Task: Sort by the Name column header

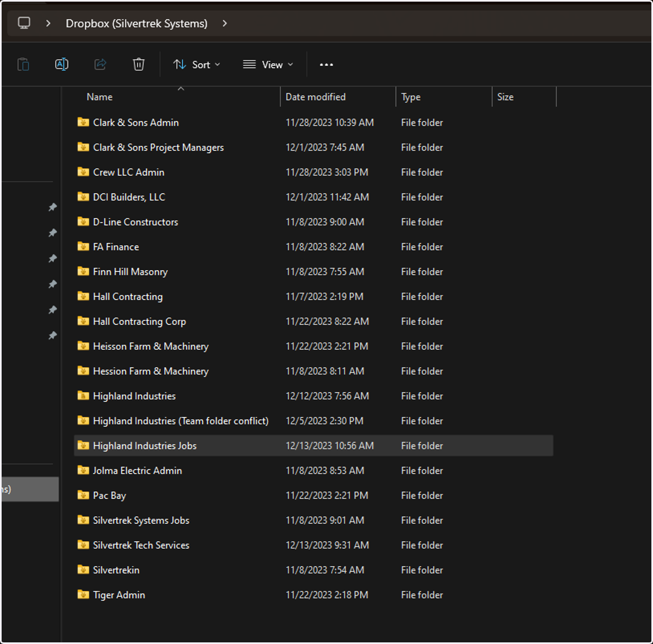Action: pos(100,97)
